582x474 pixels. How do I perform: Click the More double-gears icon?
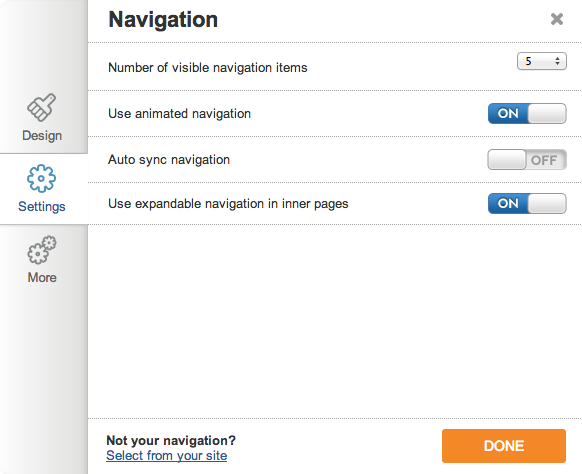point(42,250)
